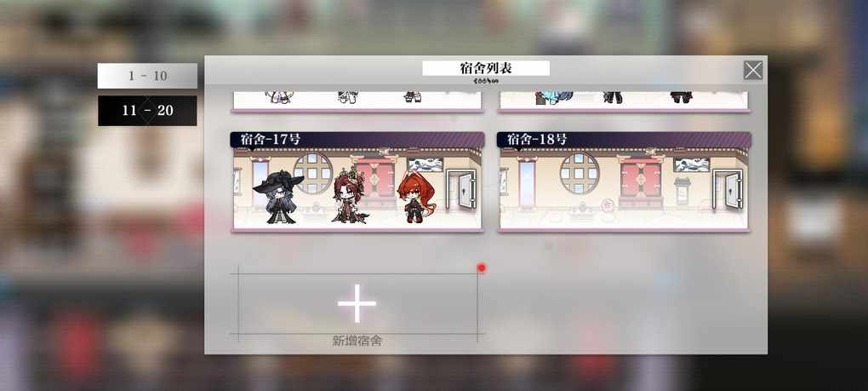Open the 宿舍-18号 header bar

click(624, 140)
